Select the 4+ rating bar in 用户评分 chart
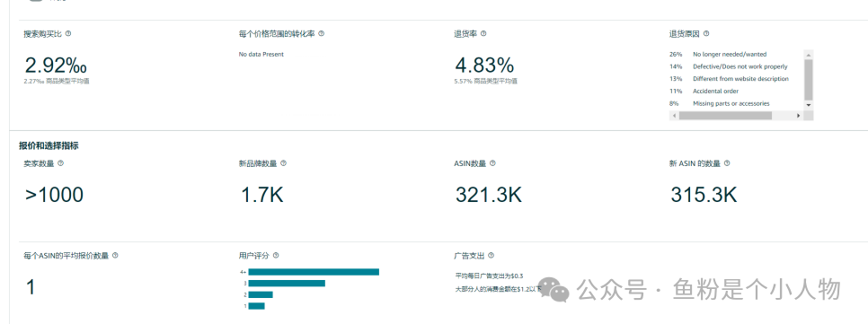The image size is (868, 324). tap(314, 272)
